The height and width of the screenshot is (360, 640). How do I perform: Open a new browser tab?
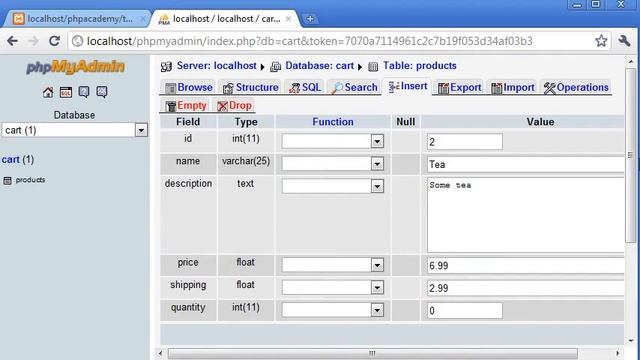tap(310, 19)
